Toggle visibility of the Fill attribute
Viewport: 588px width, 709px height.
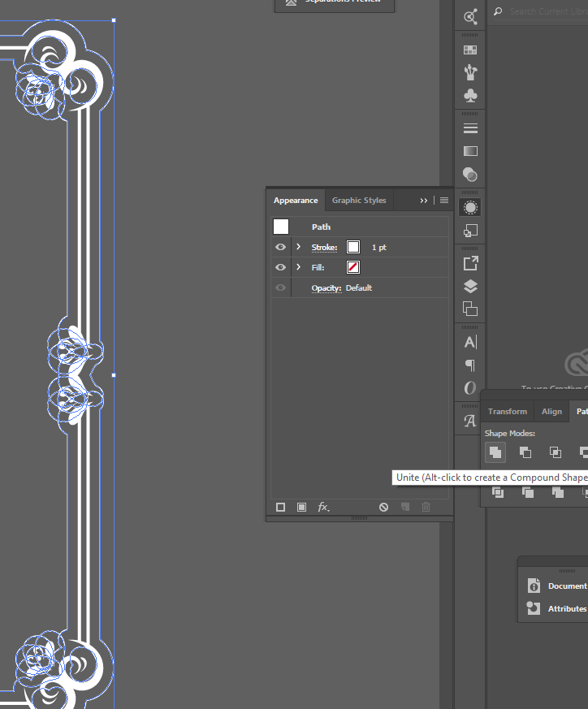(x=280, y=267)
